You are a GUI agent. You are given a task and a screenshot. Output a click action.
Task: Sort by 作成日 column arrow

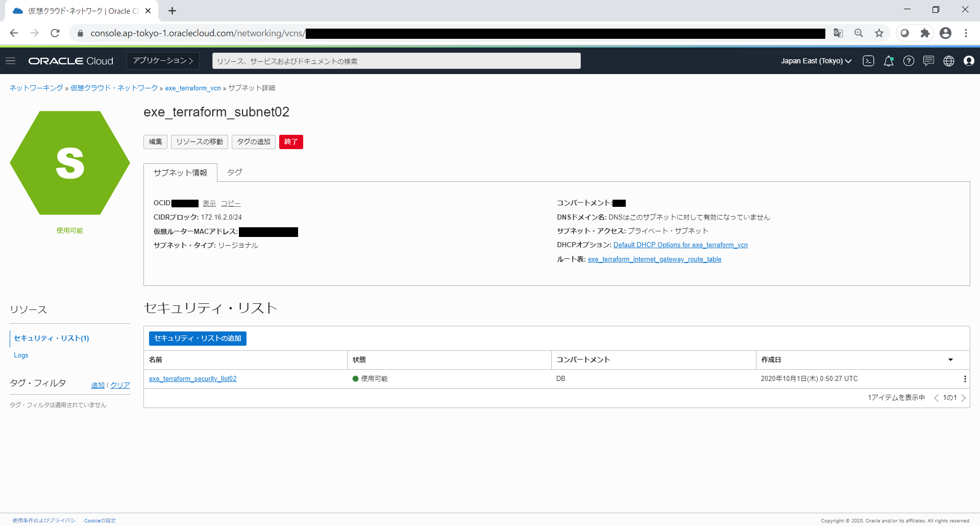[x=950, y=360]
